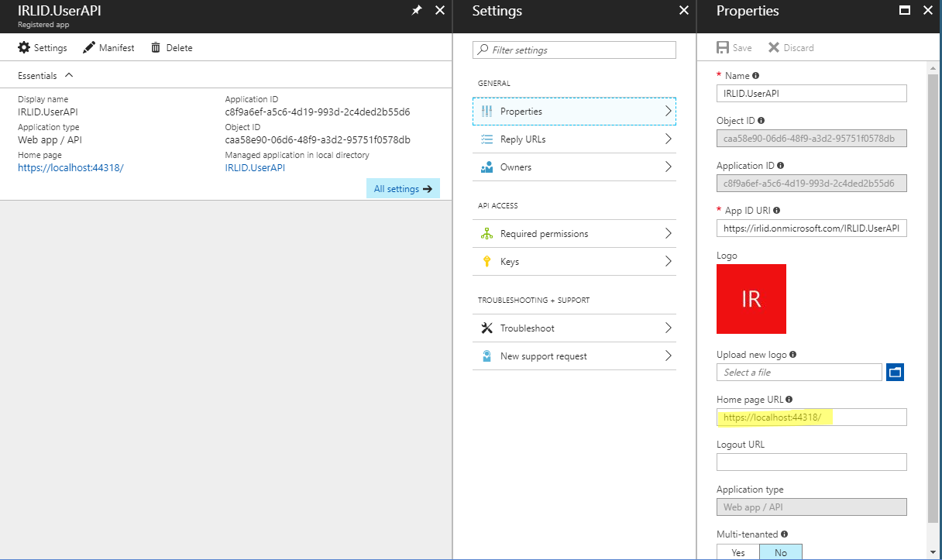
Task: Open the Manifest pencil icon
Action: click(89, 48)
